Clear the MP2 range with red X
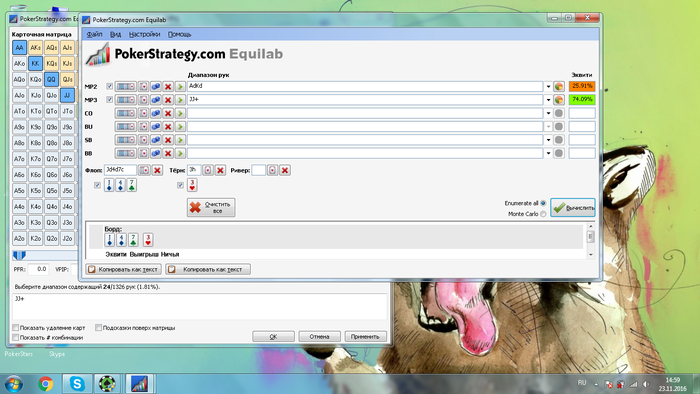Image resolution: width=700 pixels, height=394 pixels. pyautogui.click(x=168, y=87)
